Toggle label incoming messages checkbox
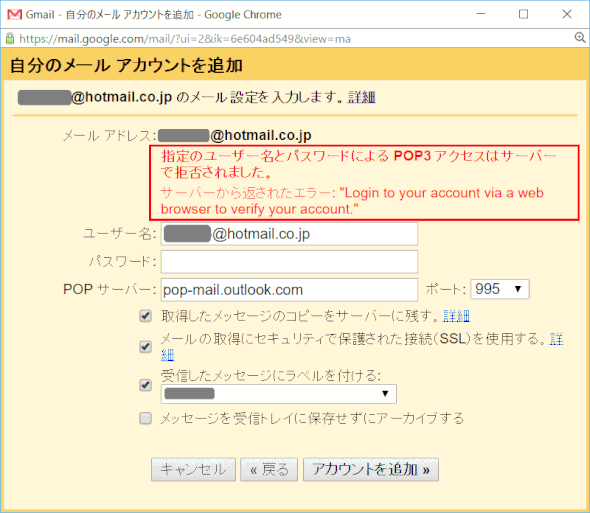Screen dimensions: 590x513 tap(146, 385)
